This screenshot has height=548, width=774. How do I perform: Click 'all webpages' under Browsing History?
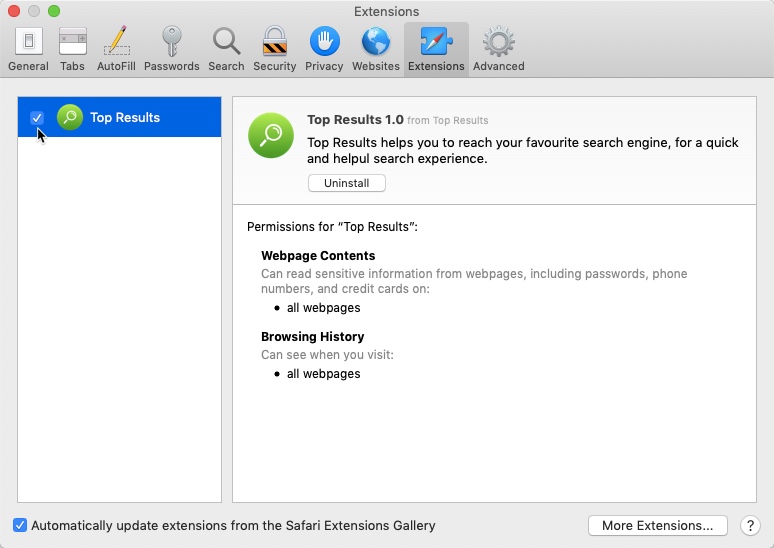pos(323,374)
